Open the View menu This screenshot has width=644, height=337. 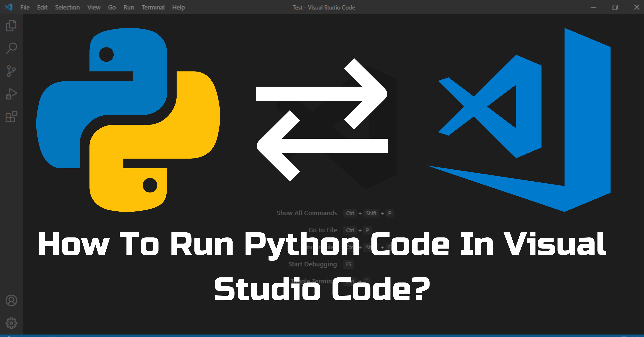tap(94, 8)
